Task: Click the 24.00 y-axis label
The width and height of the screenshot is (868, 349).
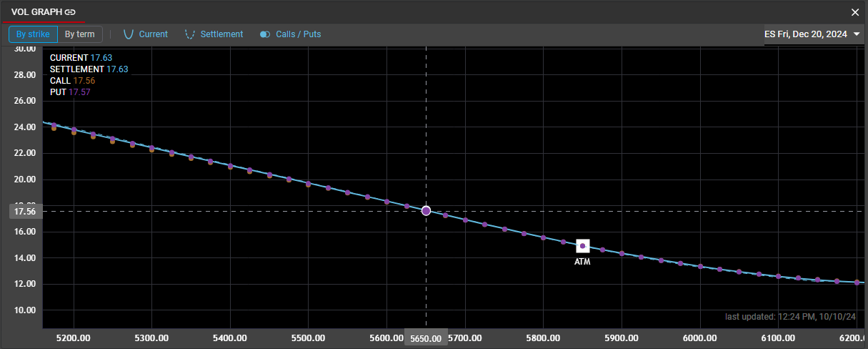Action: [x=25, y=127]
